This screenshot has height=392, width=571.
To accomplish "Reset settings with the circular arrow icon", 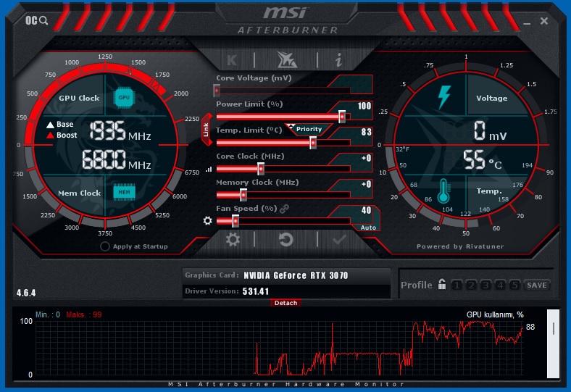I will click(x=286, y=240).
